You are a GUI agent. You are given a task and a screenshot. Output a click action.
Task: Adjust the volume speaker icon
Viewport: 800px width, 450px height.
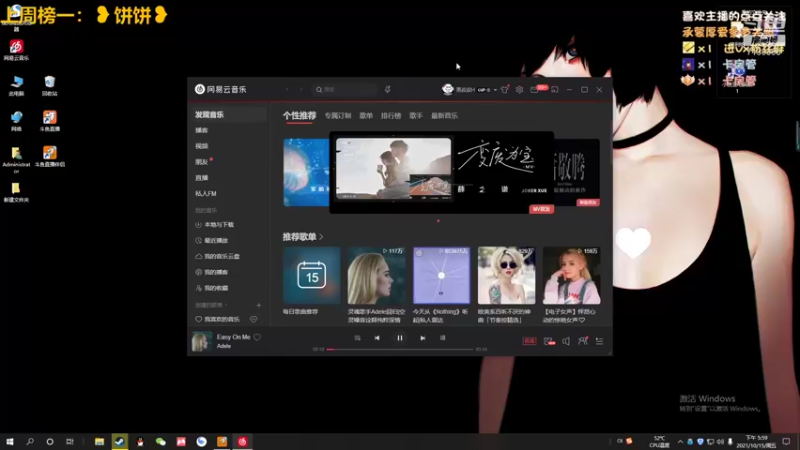coord(566,341)
